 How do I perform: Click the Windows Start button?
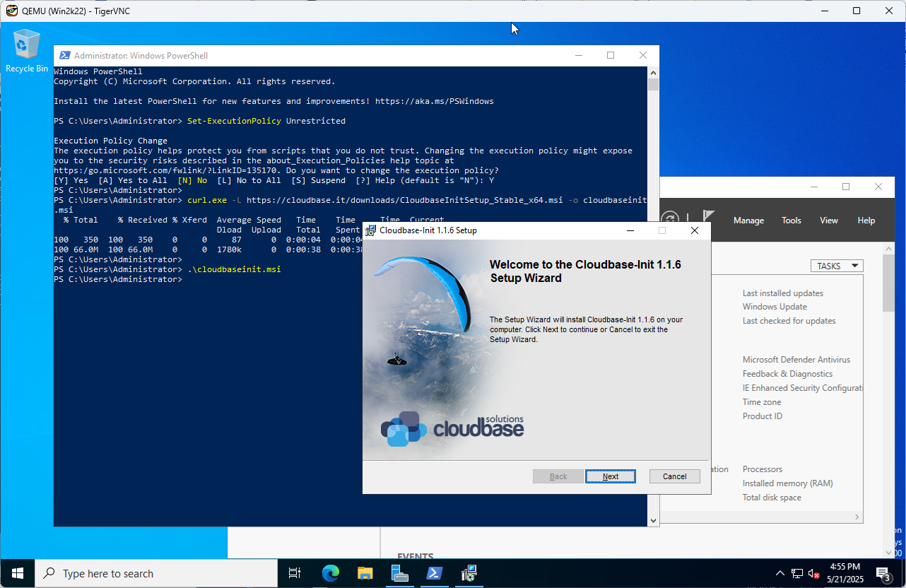(17, 573)
